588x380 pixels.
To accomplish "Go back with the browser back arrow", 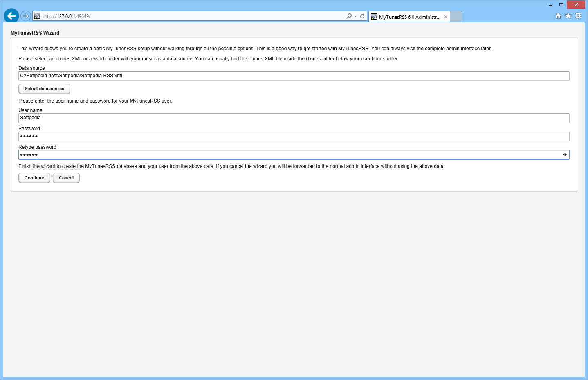I will [11, 16].
